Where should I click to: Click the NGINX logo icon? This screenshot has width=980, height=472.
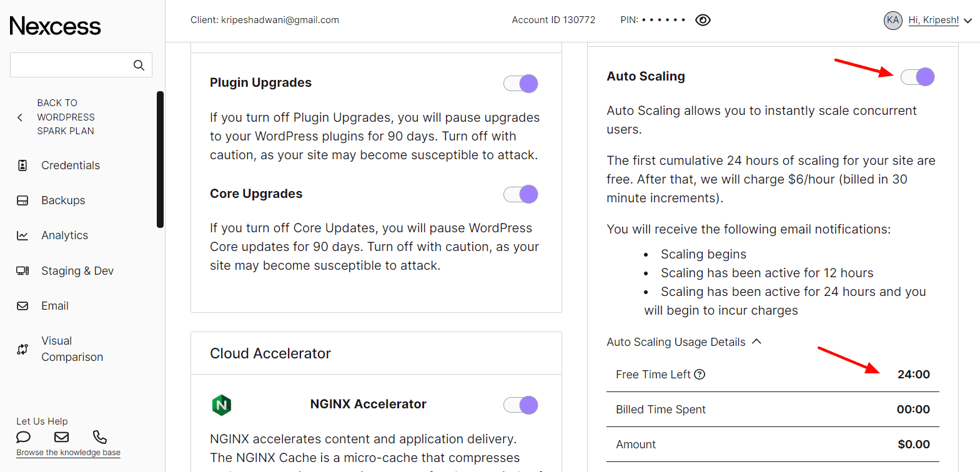point(221,405)
